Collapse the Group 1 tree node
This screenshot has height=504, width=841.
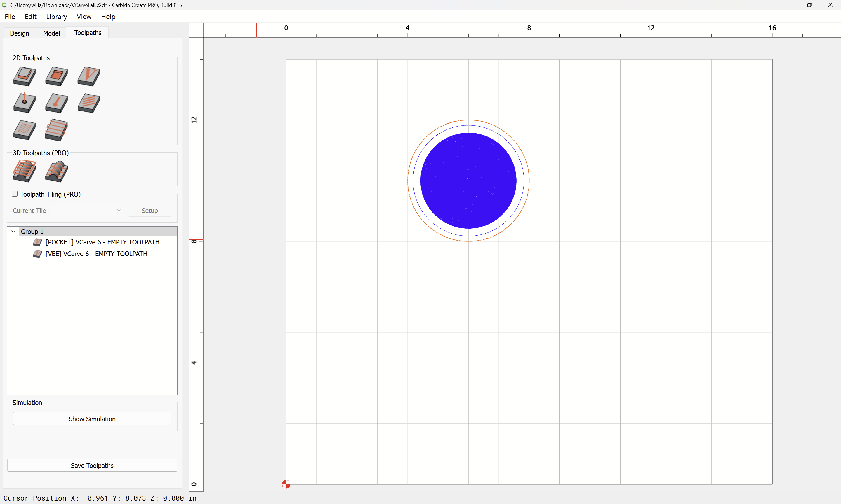(x=13, y=232)
